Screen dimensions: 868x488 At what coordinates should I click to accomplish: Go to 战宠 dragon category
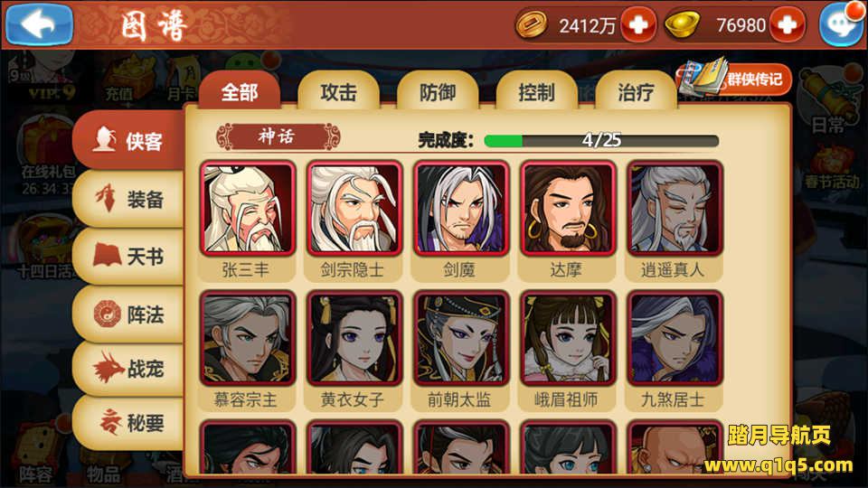point(129,368)
